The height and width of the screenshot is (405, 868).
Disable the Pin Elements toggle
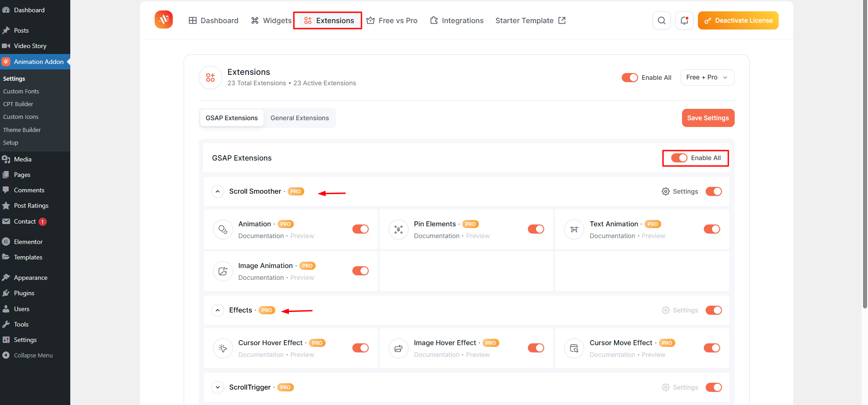pos(536,229)
